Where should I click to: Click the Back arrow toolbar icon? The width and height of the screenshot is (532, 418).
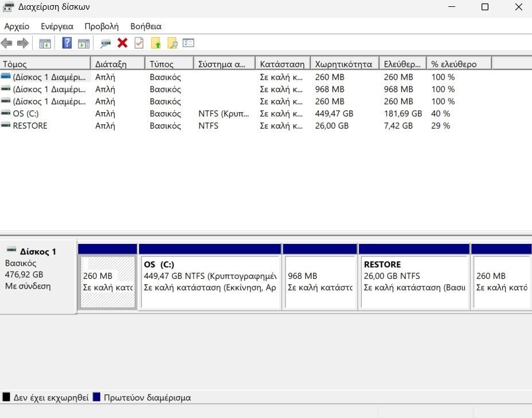coord(7,43)
